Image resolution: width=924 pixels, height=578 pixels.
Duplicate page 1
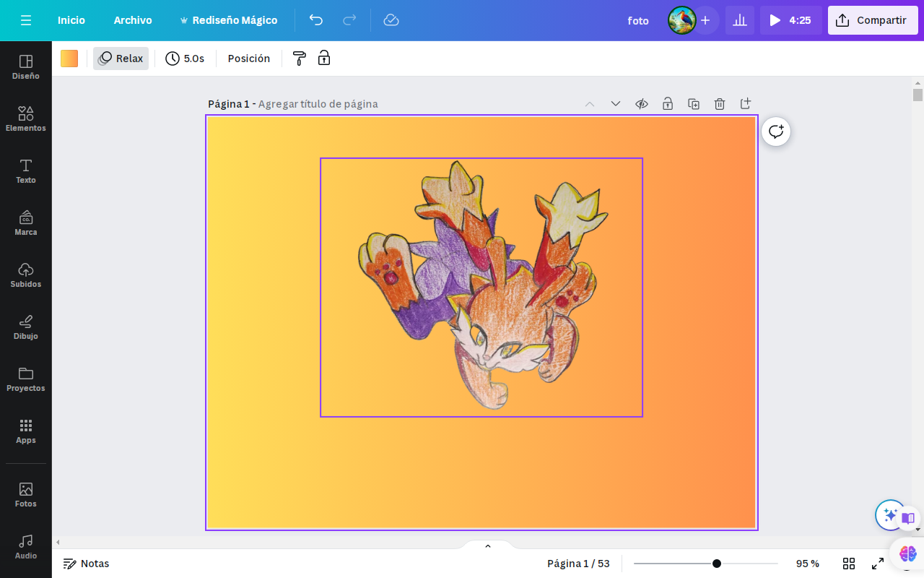click(694, 104)
